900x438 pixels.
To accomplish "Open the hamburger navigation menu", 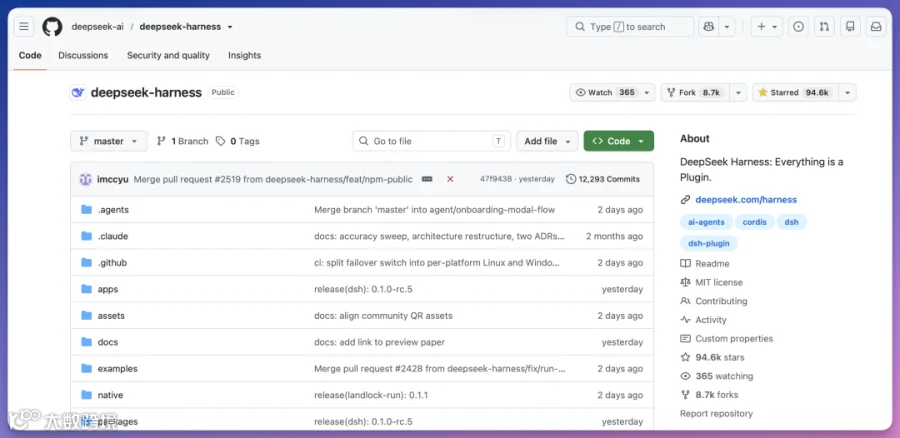I will coord(24,27).
